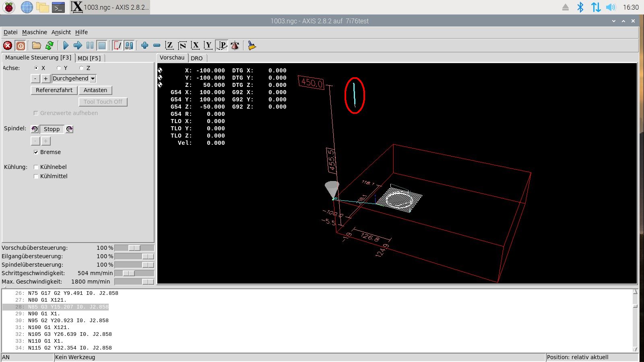Reload the current file with green arrows

(50, 45)
